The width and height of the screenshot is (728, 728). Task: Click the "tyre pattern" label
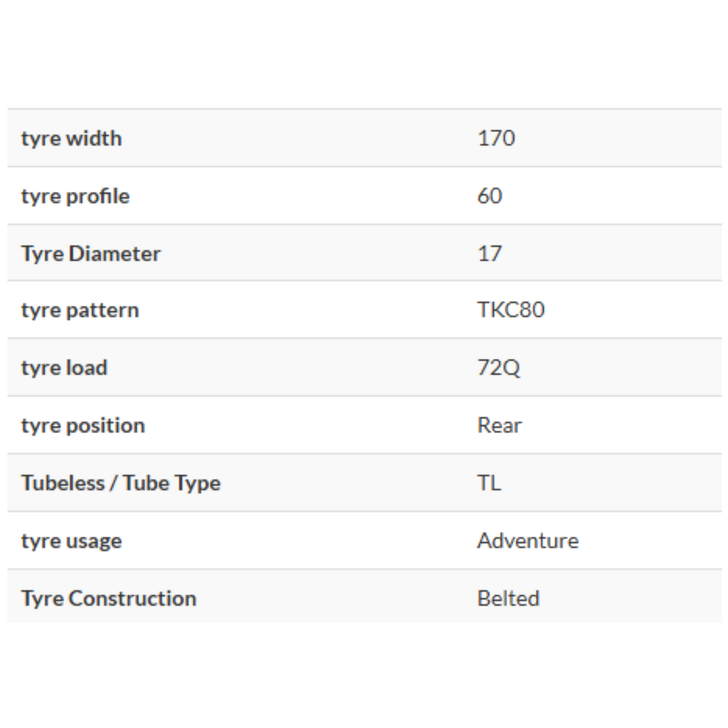coord(80,310)
